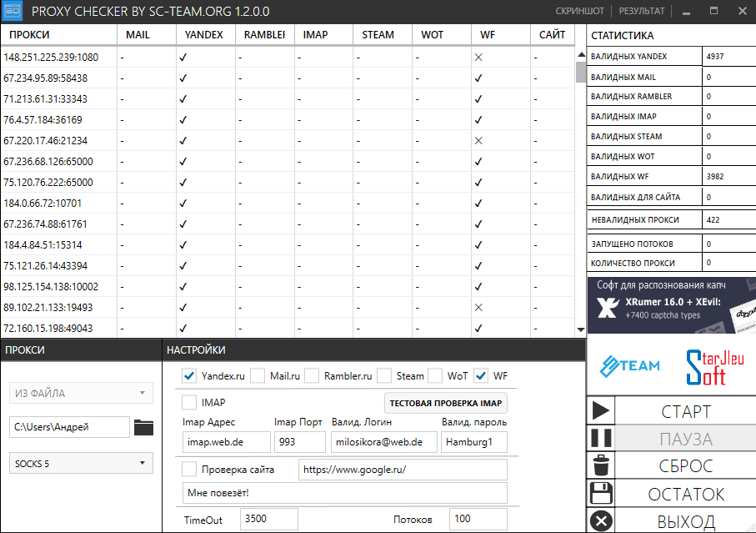Click the scroll down arrow of proxy list
The width and height of the screenshot is (756, 533).
tap(580, 329)
